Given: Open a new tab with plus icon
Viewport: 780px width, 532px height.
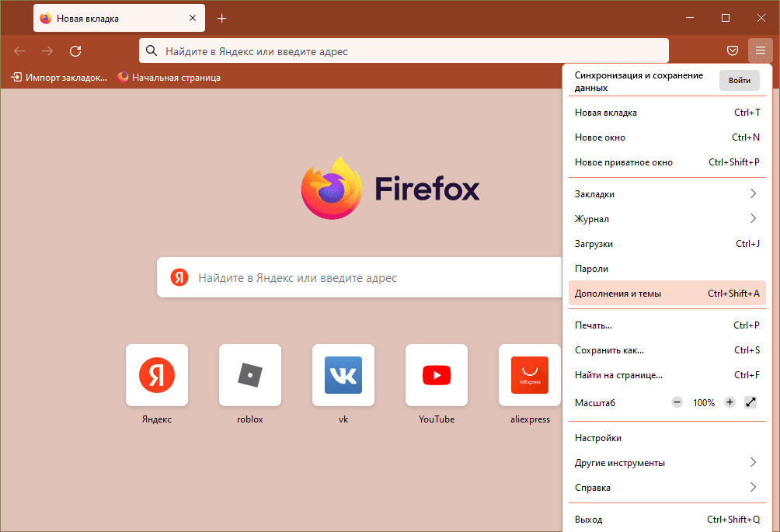Looking at the screenshot, I should 222,19.
